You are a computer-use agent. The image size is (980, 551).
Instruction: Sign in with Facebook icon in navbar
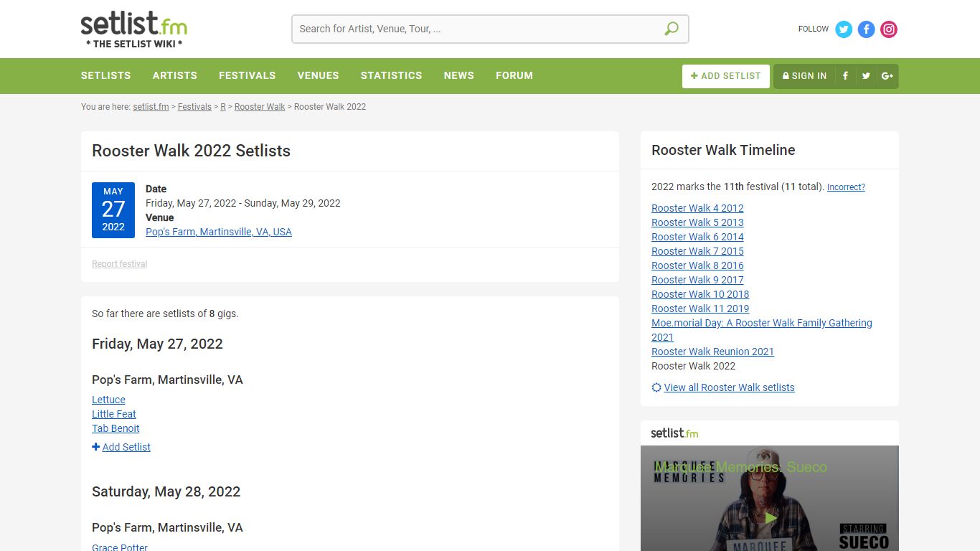coord(845,76)
